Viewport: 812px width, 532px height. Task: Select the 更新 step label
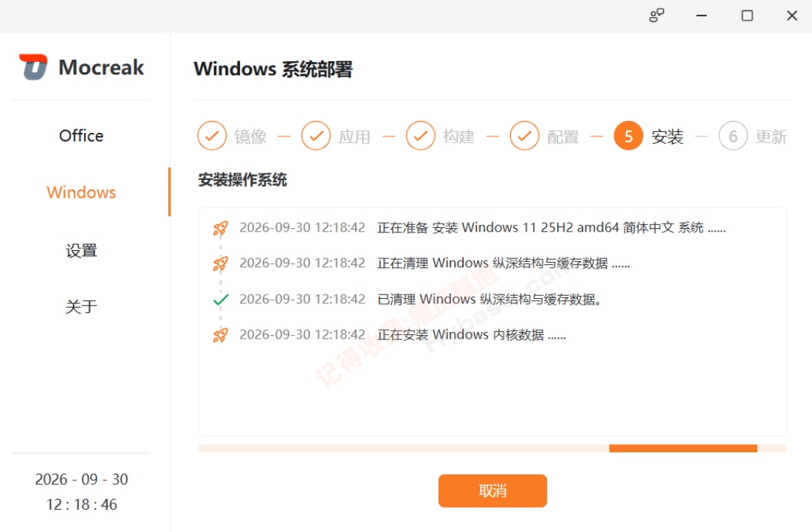(x=771, y=137)
